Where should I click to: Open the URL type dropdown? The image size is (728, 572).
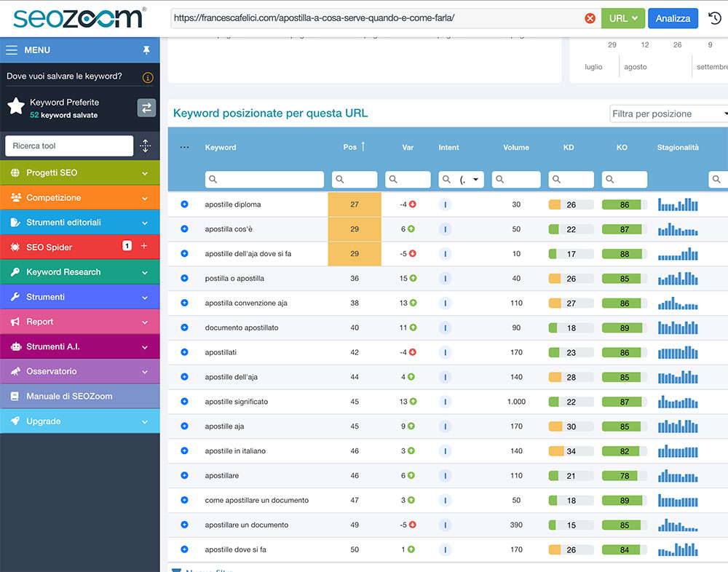(622, 18)
